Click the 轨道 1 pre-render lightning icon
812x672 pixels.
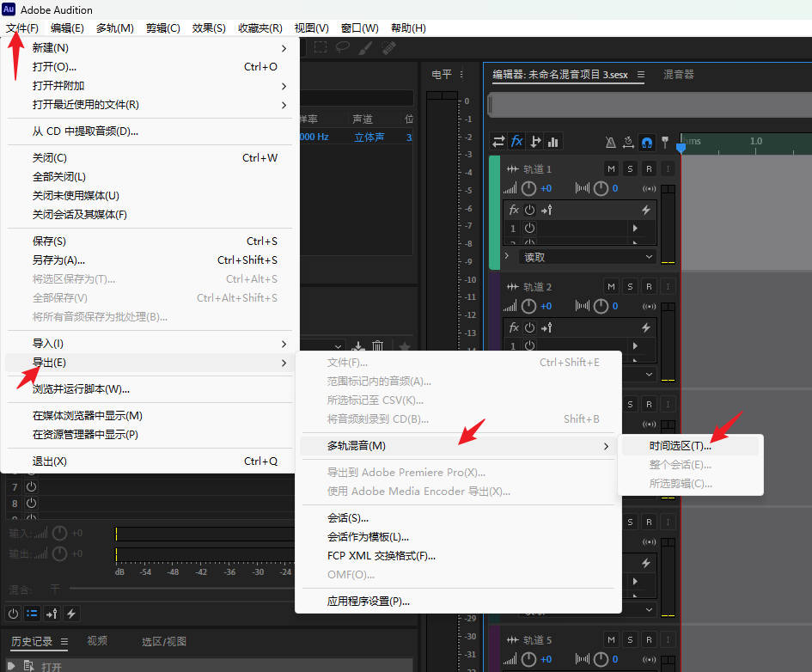(646, 210)
